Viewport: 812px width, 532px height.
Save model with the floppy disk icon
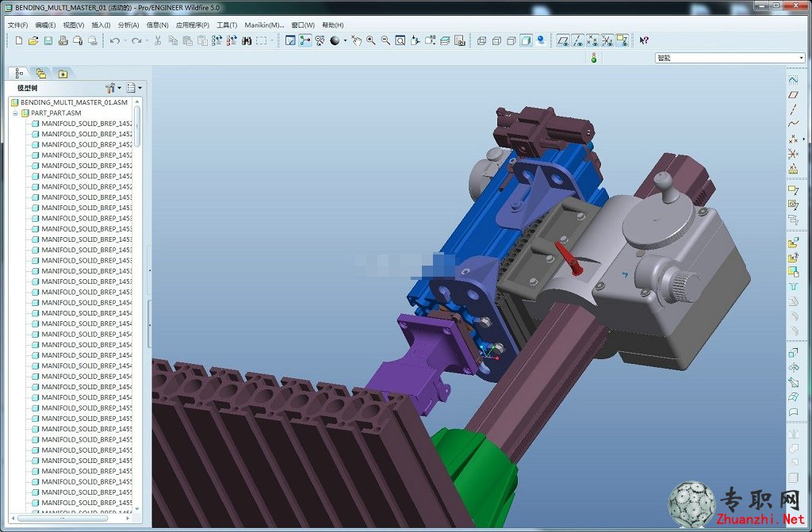[x=48, y=40]
